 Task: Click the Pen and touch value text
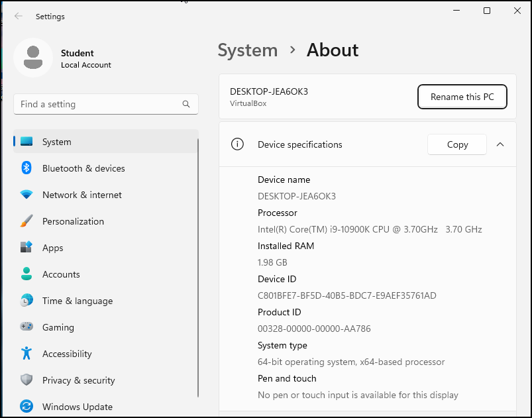click(358, 395)
